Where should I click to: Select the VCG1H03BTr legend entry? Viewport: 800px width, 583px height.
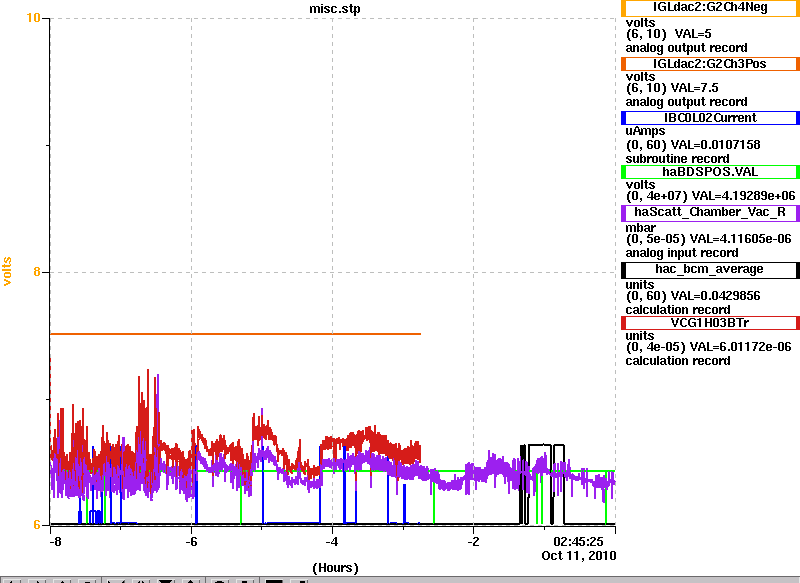(710, 323)
